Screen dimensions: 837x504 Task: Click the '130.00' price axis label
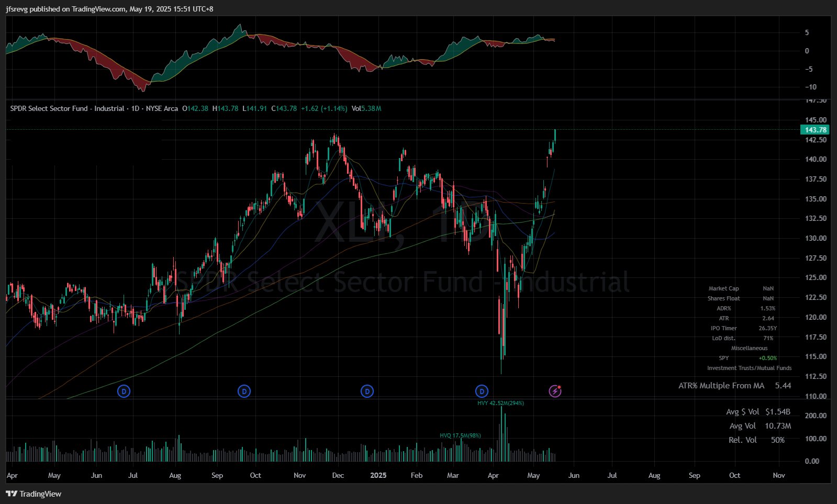coord(816,238)
